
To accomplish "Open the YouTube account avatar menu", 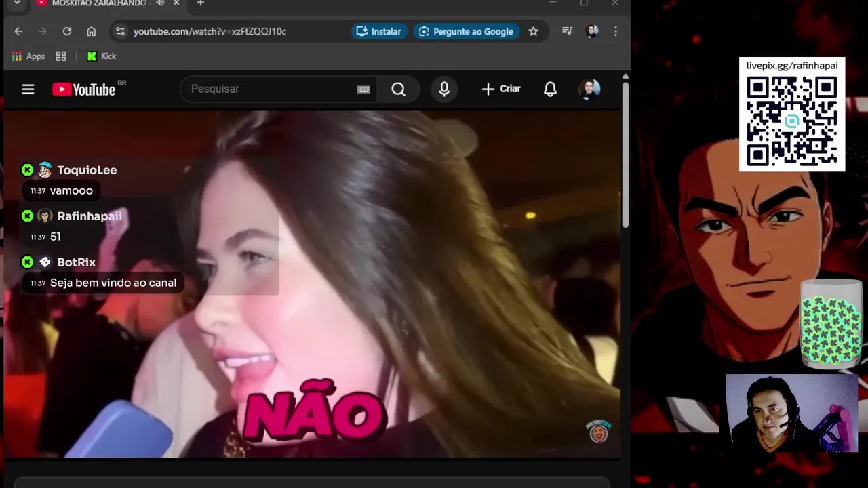I will point(589,89).
